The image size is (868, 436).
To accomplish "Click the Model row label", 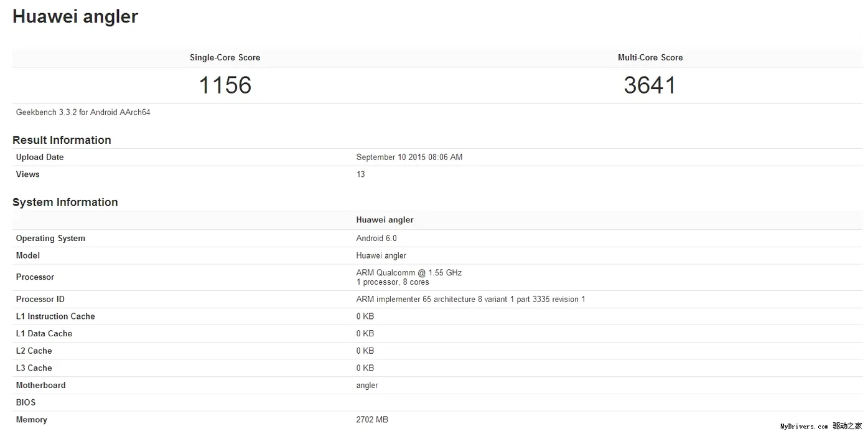I will [27, 255].
